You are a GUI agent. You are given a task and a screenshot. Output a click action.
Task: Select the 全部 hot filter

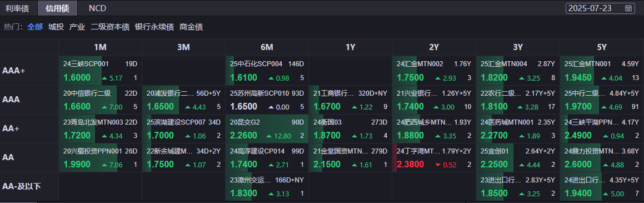point(35,27)
